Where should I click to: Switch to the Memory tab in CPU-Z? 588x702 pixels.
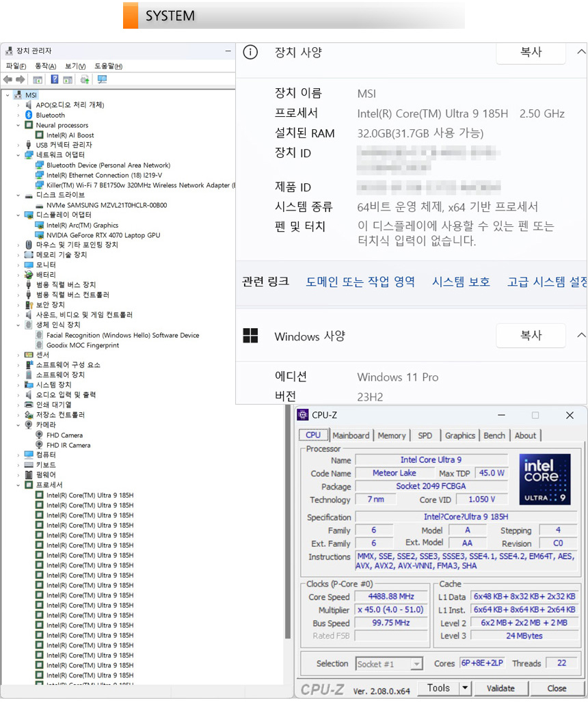[392, 435]
